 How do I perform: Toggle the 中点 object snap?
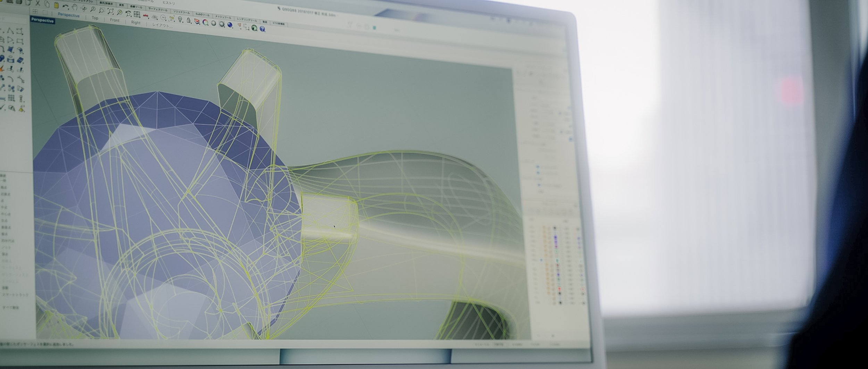4,207
